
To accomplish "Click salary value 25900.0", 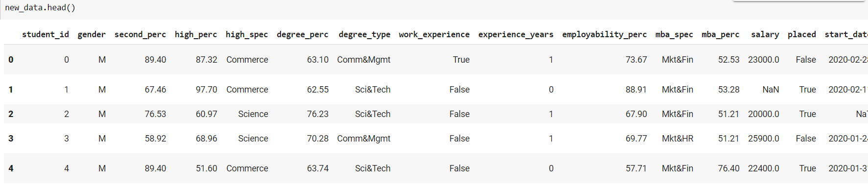I will [764, 139].
